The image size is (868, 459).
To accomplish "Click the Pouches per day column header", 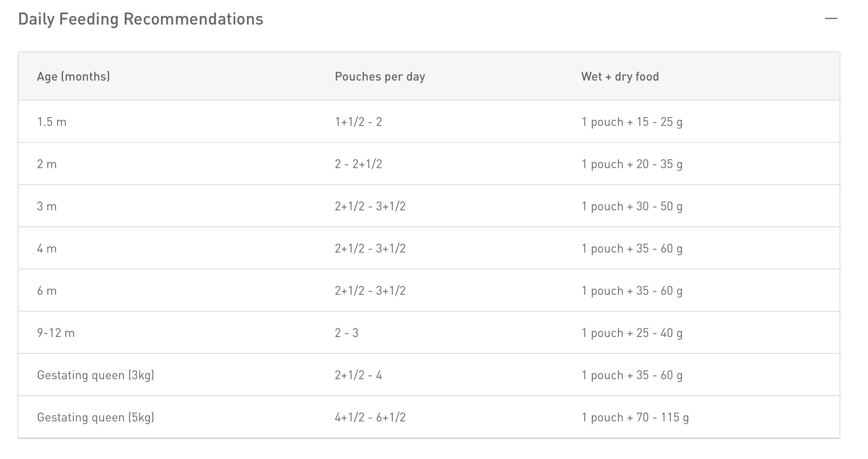I will [x=380, y=76].
